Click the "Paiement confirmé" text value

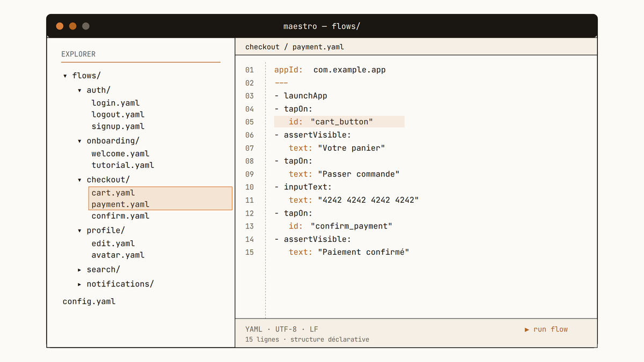[x=363, y=252]
